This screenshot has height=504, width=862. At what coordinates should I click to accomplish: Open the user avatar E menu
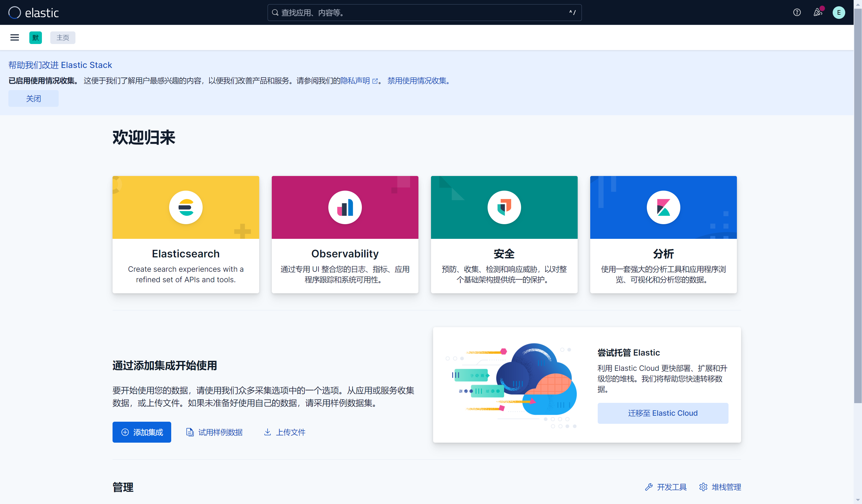tap(838, 13)
